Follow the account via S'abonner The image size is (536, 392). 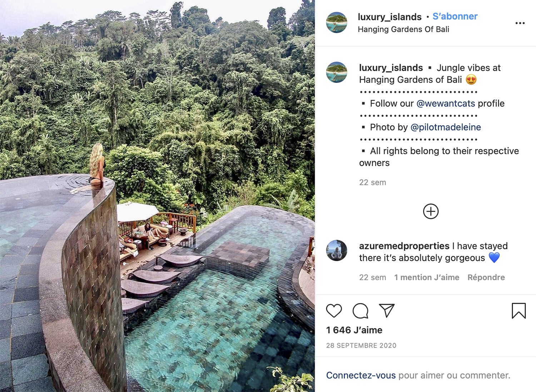coord(455,16)
